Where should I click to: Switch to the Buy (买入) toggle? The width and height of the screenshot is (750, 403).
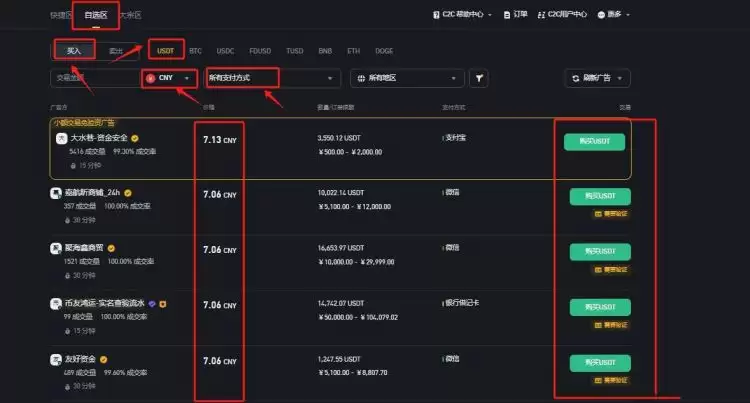pos(74,51)
